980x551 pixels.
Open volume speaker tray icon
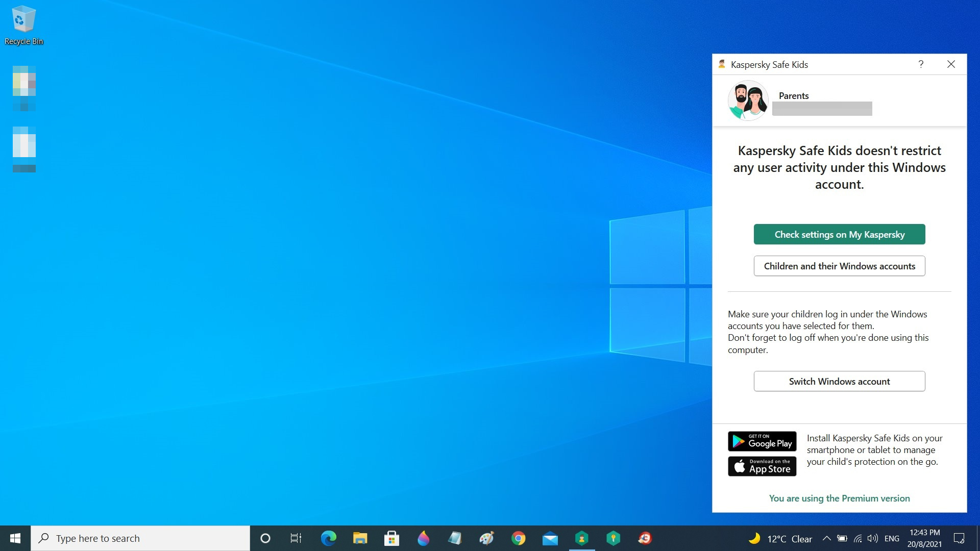point(873,538)
